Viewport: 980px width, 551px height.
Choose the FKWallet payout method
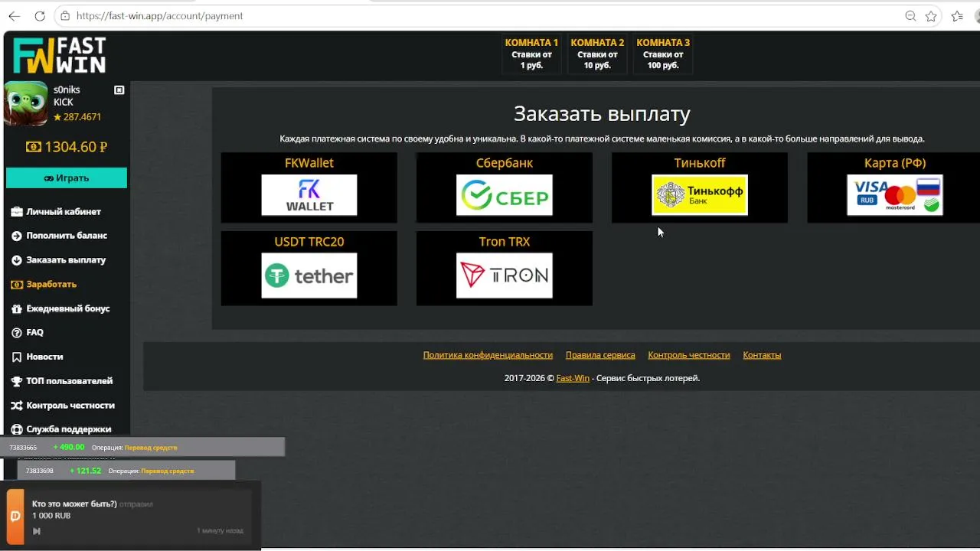click(x=309, y=195)
